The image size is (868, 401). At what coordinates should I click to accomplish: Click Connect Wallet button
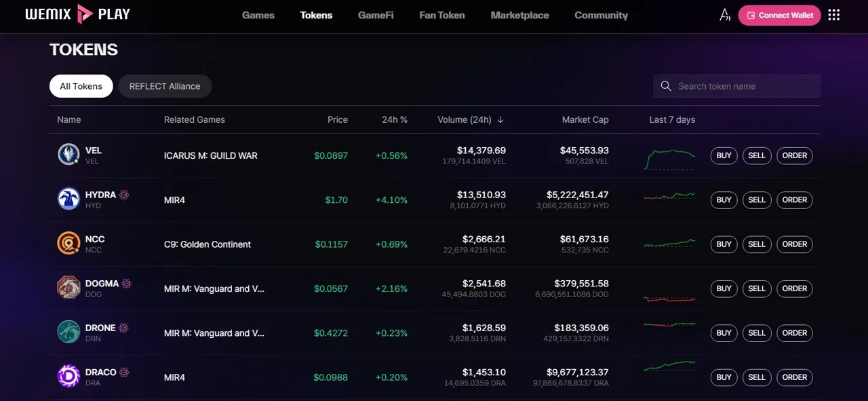[x=780, y=15]
